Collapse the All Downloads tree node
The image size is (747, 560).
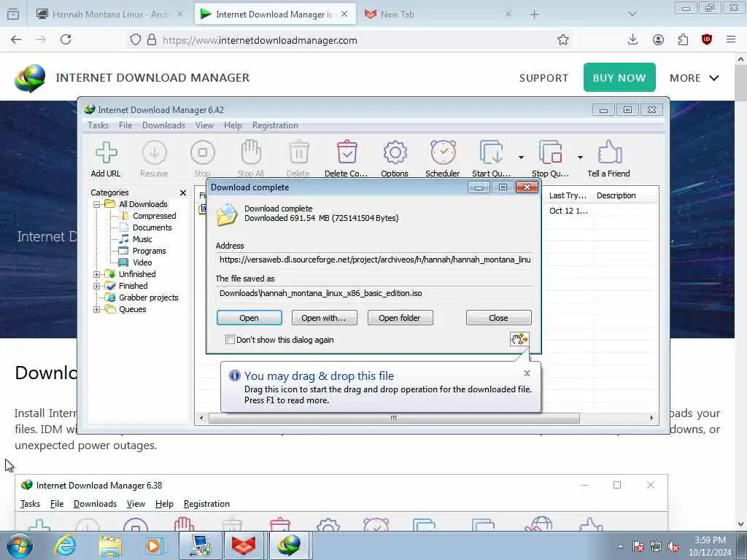[x=97, y=204]
